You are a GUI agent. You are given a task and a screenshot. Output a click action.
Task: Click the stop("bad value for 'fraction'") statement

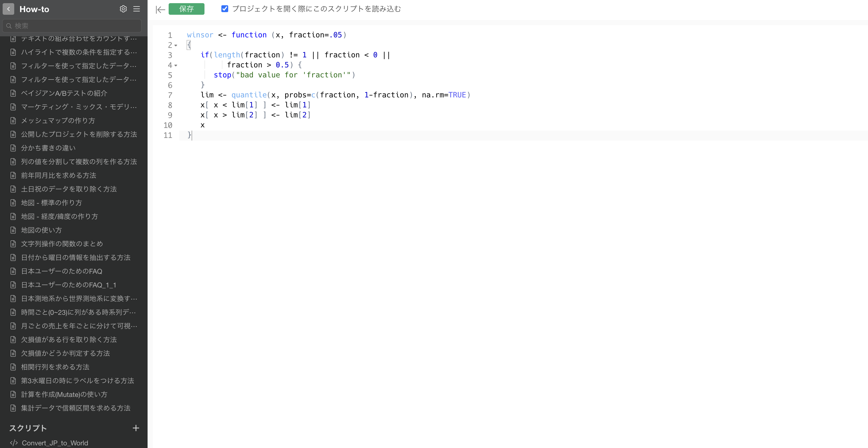(x=285, y=75)
